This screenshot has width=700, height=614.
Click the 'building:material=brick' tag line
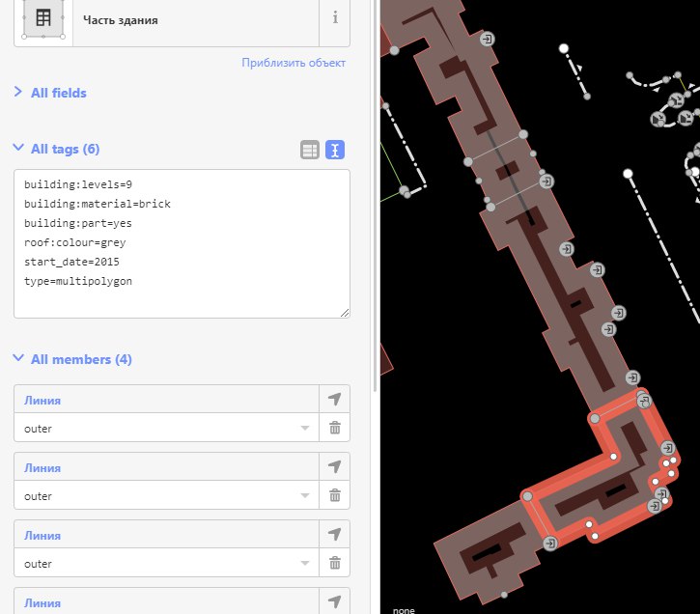point(98,204)
